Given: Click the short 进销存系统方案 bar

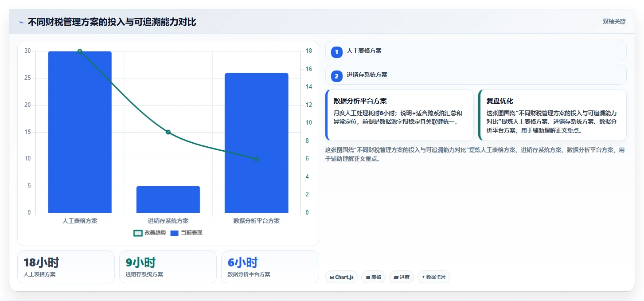Looking at the screenshot, I should pos(168,199).
